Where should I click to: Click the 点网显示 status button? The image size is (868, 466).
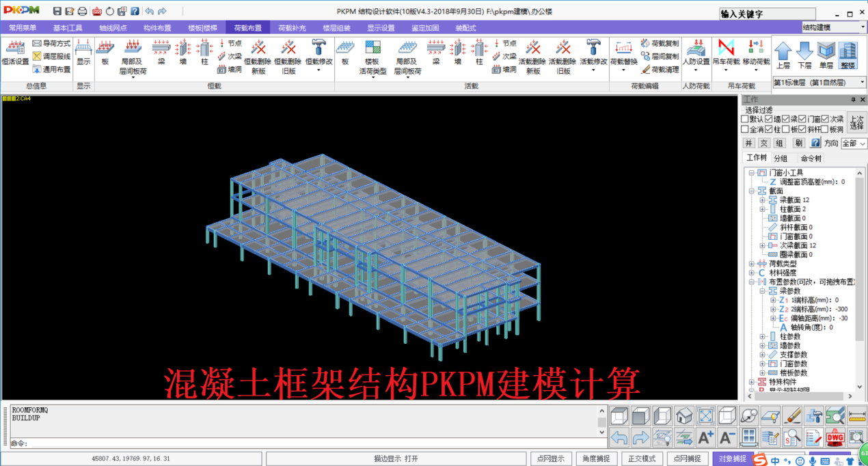[551, 458]
